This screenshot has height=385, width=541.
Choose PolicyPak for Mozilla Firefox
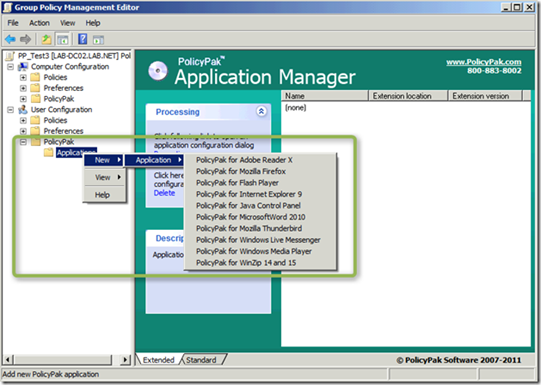260,171
